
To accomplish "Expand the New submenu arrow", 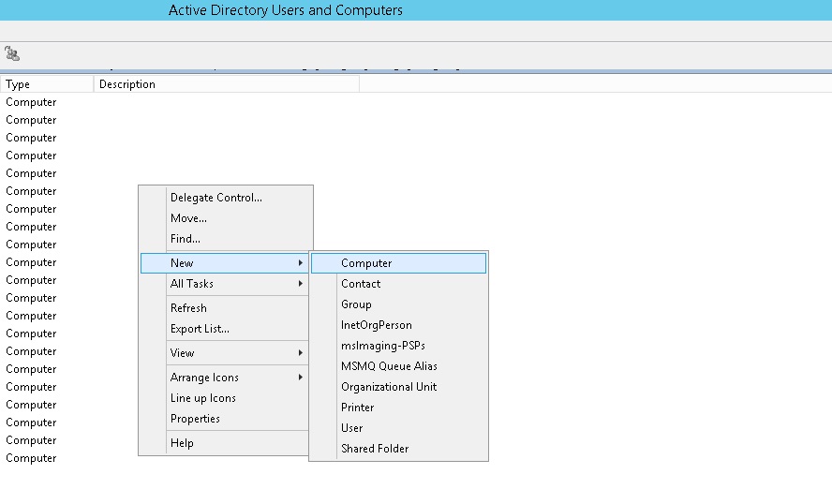I will coord(301,263).
